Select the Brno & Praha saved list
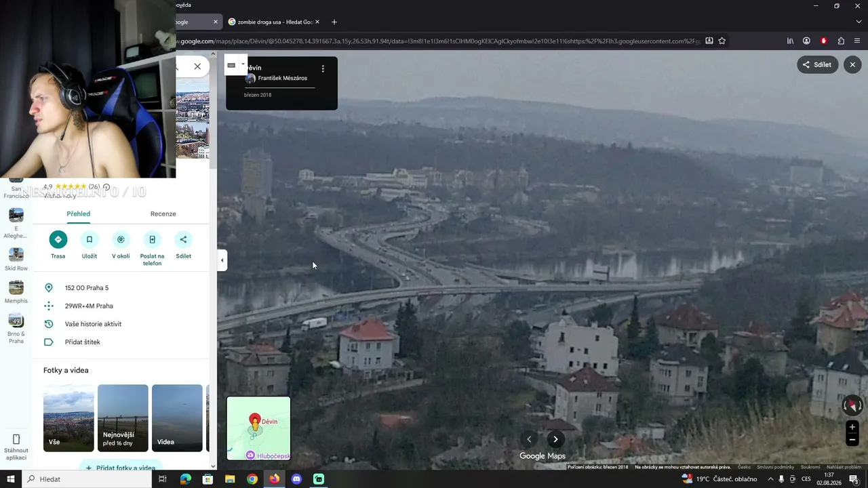The height and width of the screenshot is (488, 868). coord(16,328)
